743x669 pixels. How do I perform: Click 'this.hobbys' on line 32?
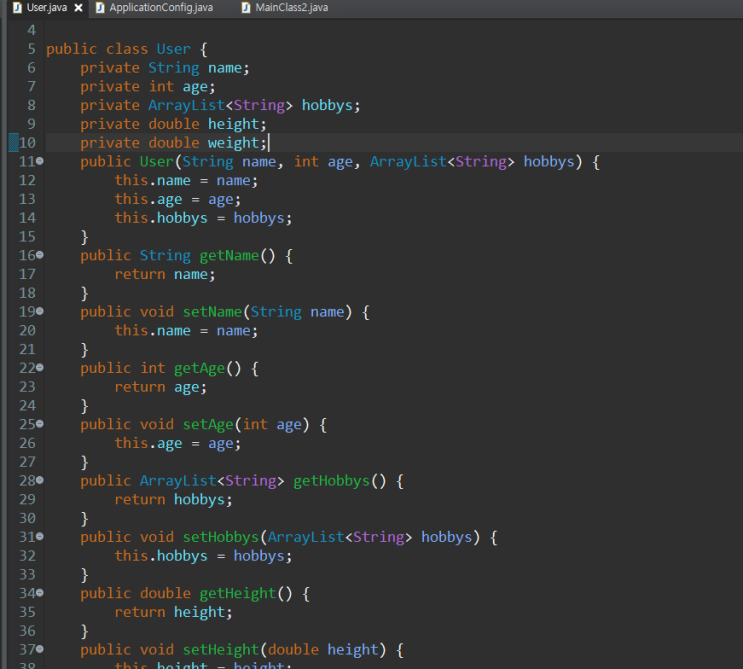click(161, 556)
